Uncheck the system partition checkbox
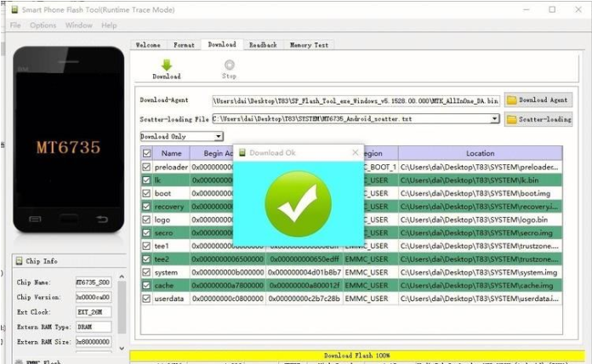592x364 pixels. 147,272
